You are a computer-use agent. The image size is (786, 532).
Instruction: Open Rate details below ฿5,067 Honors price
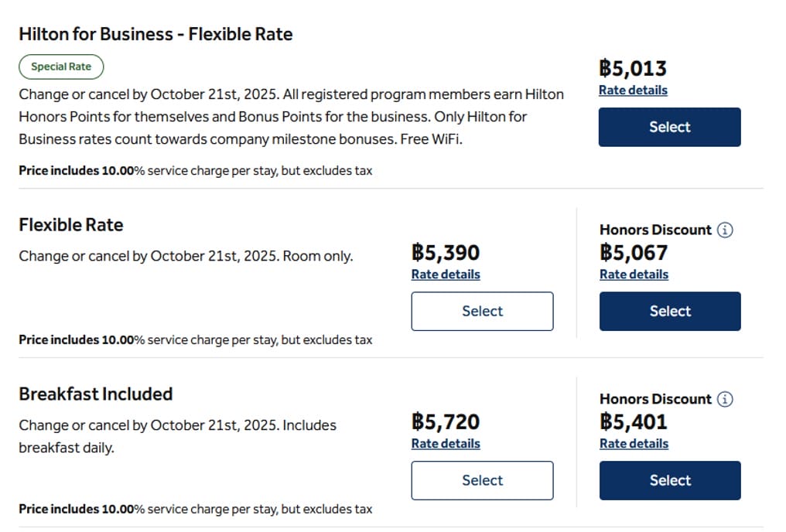tap(634, 275)
